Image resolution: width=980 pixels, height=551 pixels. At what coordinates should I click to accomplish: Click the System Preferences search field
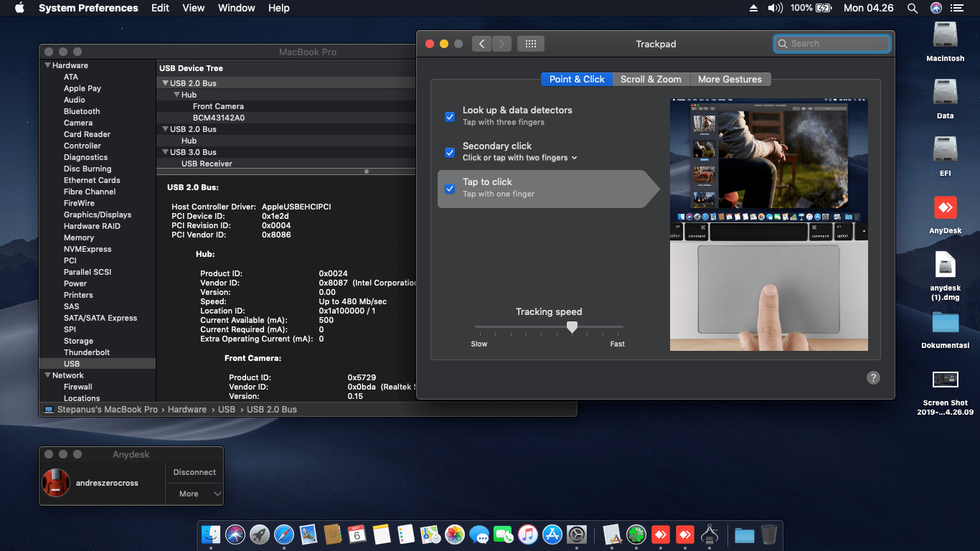[832, 44]
